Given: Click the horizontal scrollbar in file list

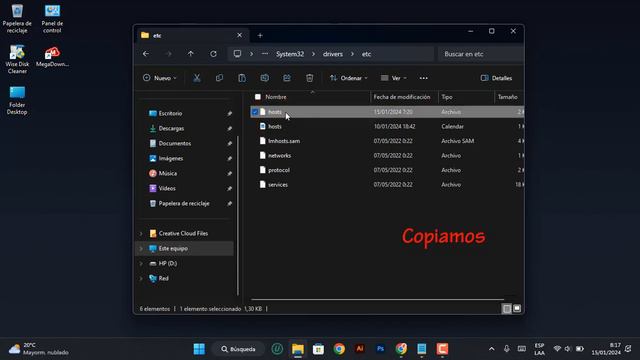Looking at the screenshot, I should click(377, 300).
